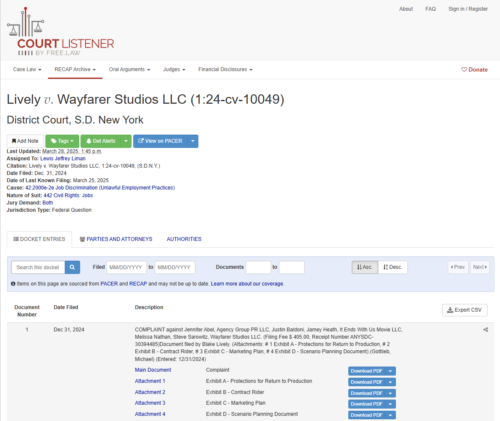Click the Documents from number field
The height and width of the screenshot is (421, 500).
pos(258,267)
